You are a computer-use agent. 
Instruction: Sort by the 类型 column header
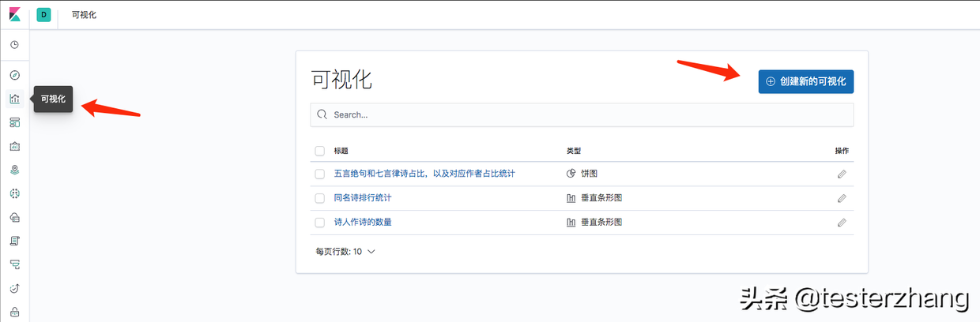tap(574, 150)
